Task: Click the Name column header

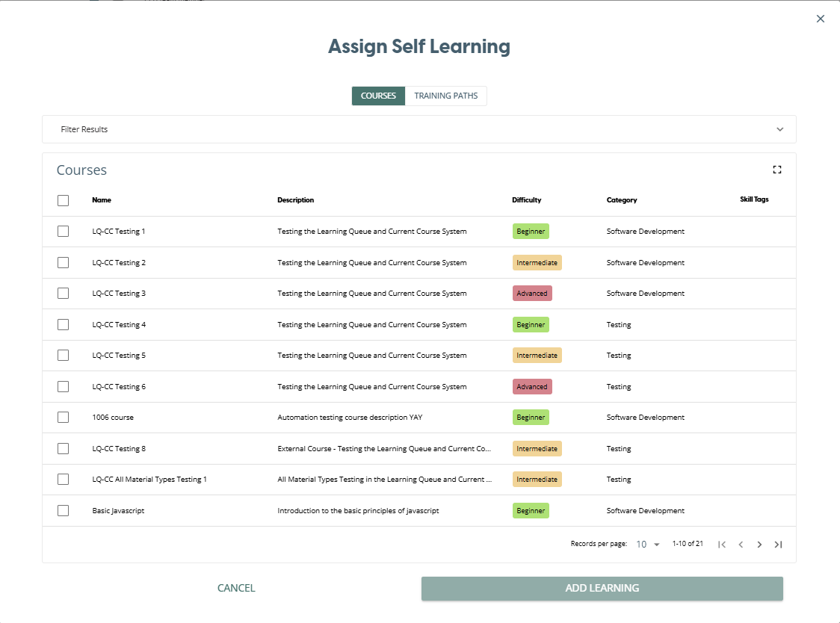Action: 102,200
